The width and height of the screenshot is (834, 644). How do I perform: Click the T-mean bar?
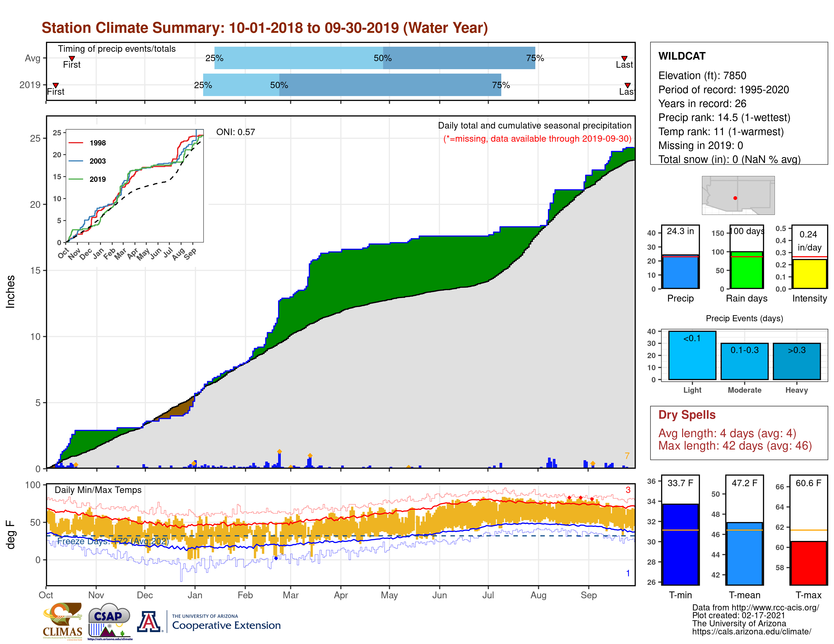click(x=744, y=554)
